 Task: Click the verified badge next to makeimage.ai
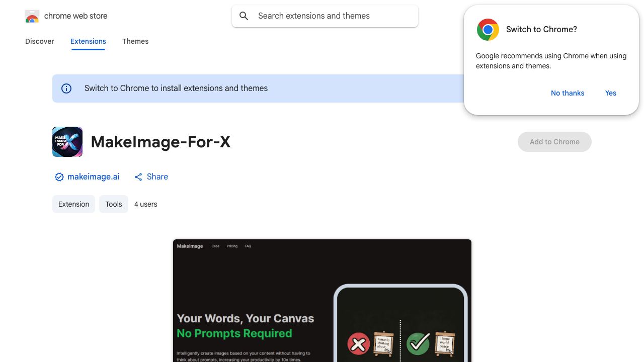pyautogui.click(x=59, y=177)
